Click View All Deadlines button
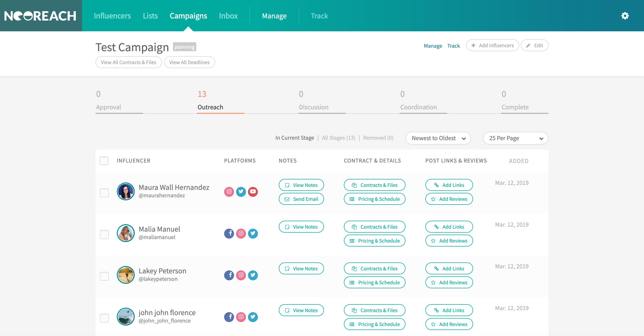Viewport: 644px width, 336px height. (189, 62)
